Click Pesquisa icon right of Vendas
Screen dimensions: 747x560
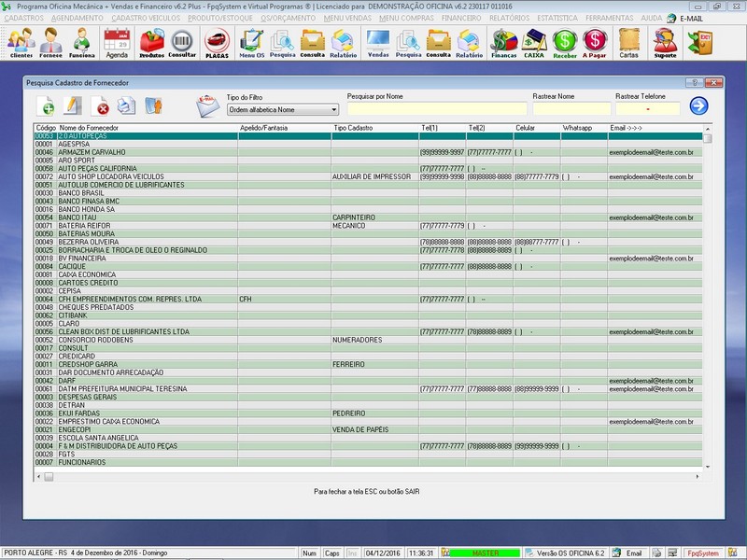tap(408, 43)
